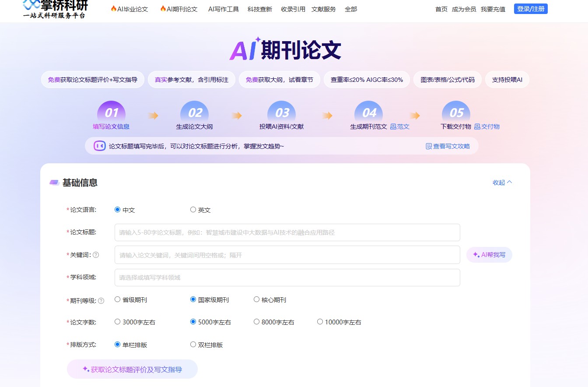Open the 全部 navigation menu
Screen dimensions: 588x387
[351, 9]
